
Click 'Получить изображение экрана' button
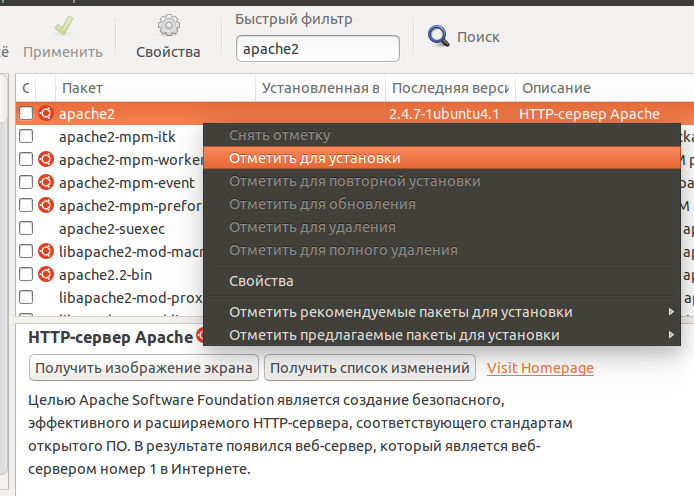144,368
